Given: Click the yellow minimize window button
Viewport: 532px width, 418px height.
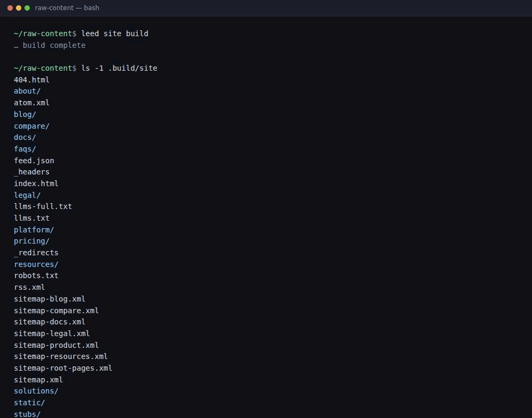Looking at the screenshot, I should 19,8.
